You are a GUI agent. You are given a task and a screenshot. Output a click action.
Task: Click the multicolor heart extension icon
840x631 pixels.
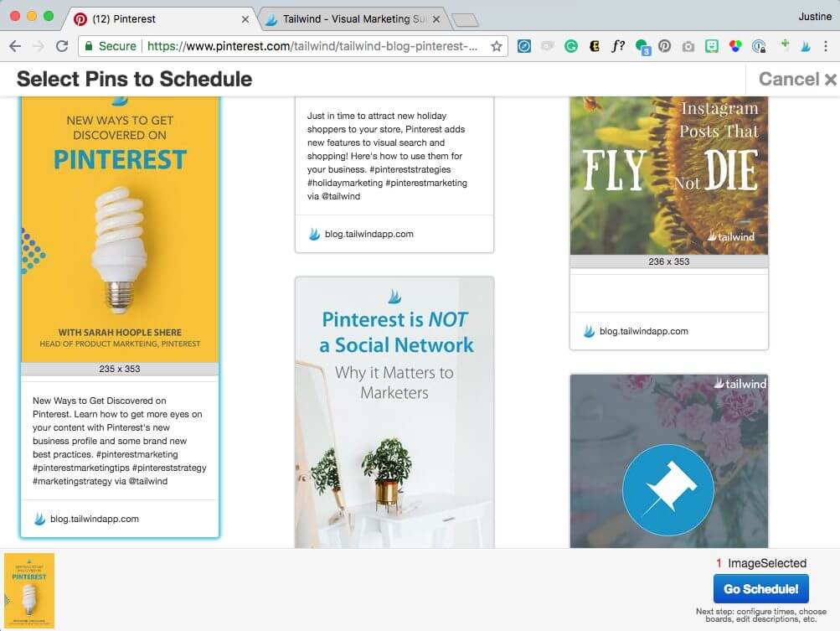pos(735,46)
